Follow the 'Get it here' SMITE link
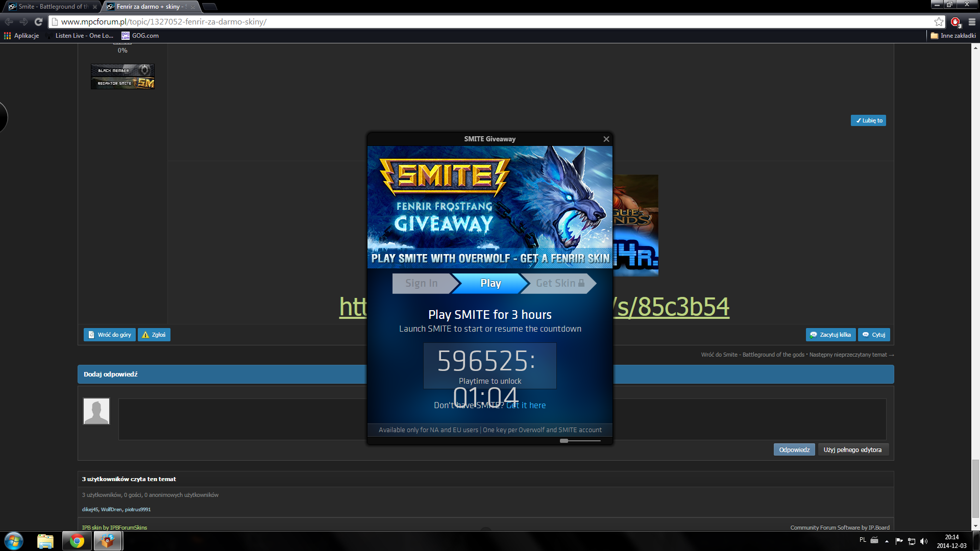Viewport: 980px width, 551px height. 526,406
